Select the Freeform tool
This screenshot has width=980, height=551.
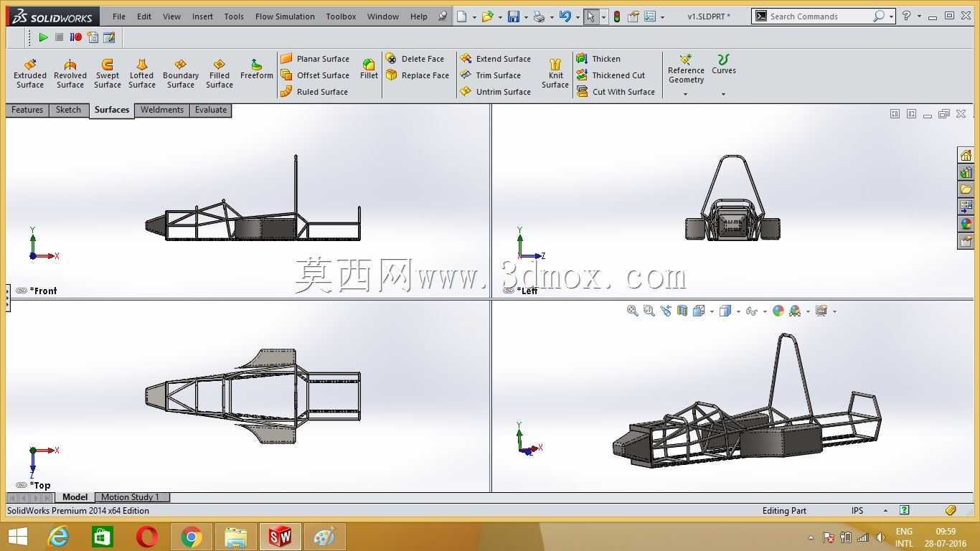click(x=257, y=70)
